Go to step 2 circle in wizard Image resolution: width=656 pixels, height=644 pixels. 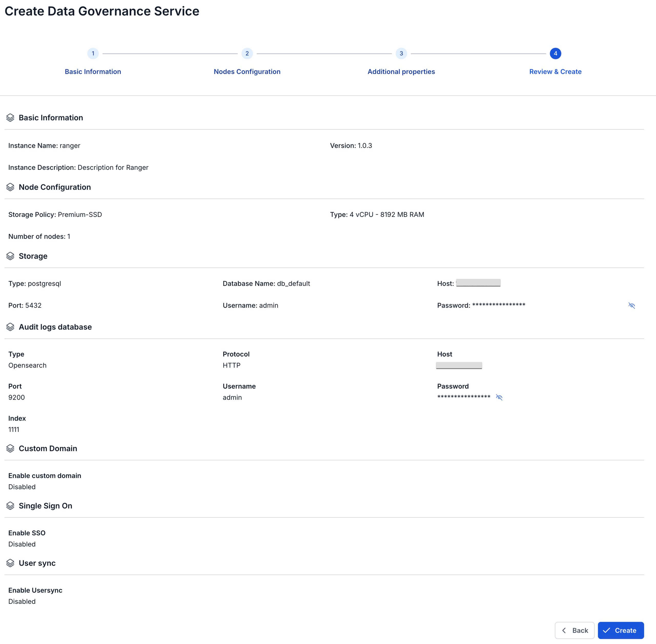pyautogui.click(x=247, y=54)
